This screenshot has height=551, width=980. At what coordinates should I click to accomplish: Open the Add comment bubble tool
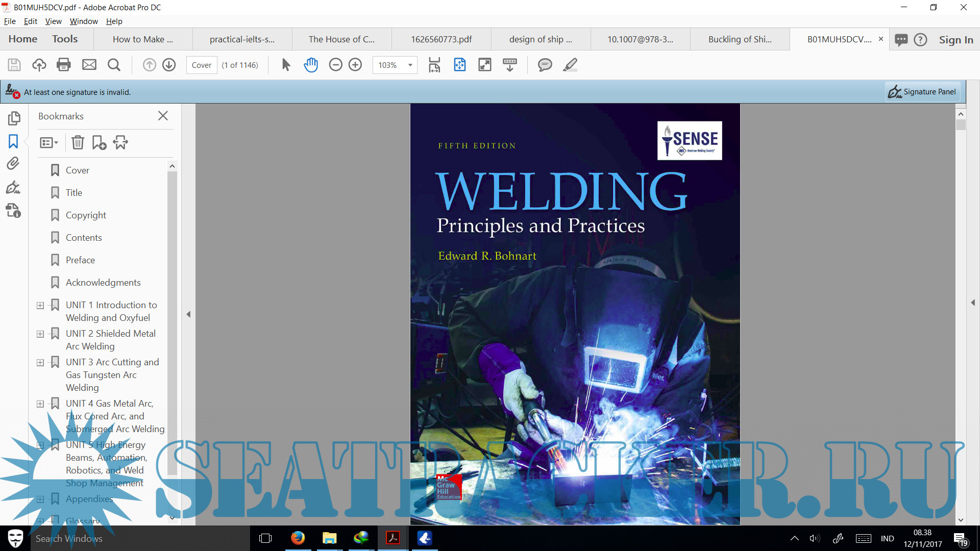(545, 65)
